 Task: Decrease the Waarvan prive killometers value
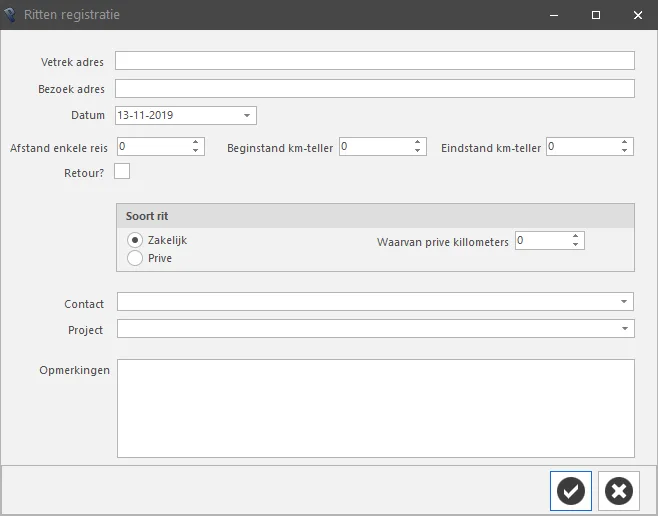[576, 245]
